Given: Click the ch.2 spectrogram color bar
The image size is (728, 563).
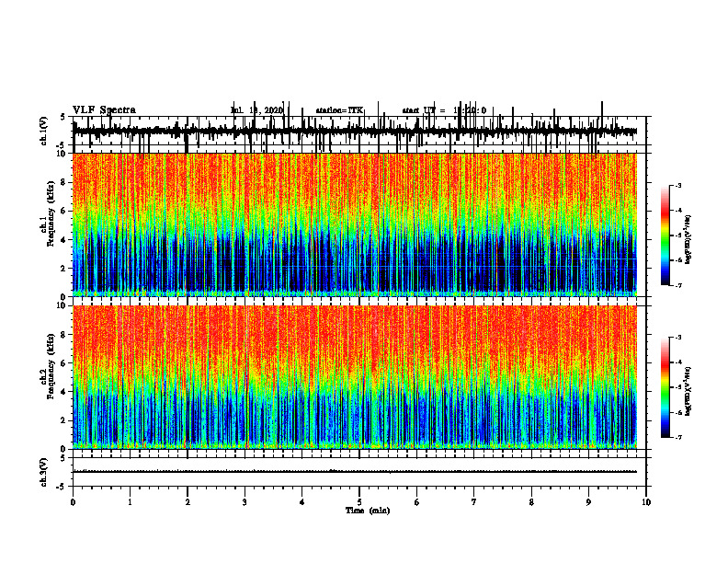Looking at the screenshot, I should [x=665, y=387].
